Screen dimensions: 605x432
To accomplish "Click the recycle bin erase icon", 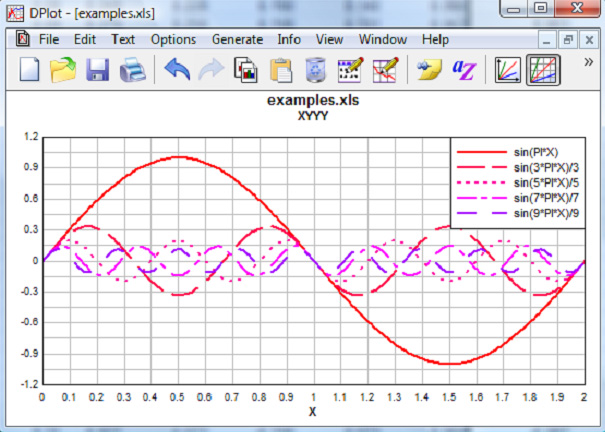I will tap(316, 70).
